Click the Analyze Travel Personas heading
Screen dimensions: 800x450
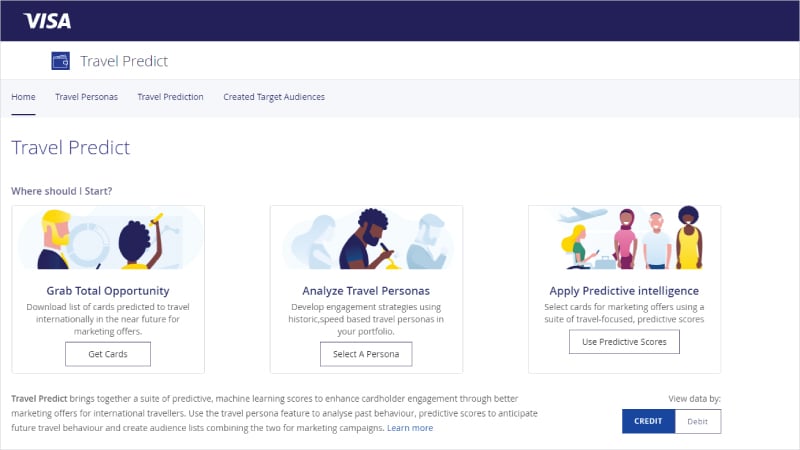tap(366, 291)
